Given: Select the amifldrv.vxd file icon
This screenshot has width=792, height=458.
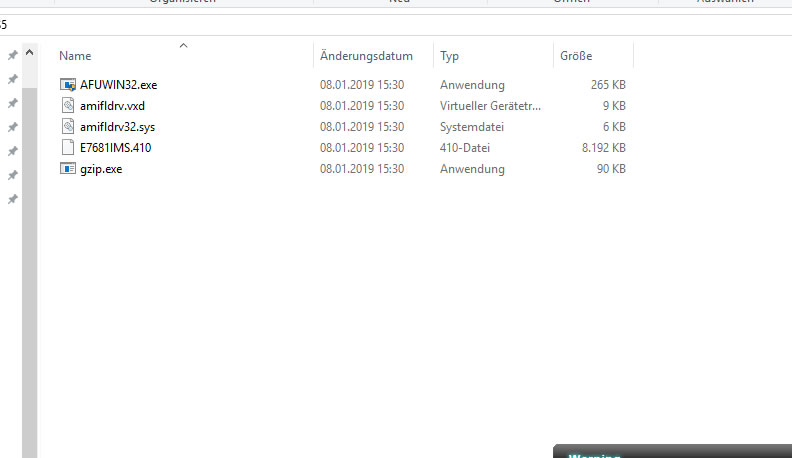Looking at the screenshot, I should click(68, 106).
